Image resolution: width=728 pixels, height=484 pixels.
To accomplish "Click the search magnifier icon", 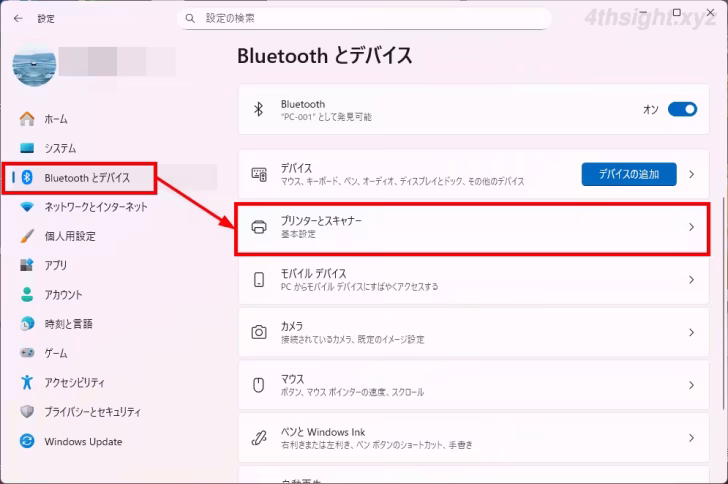I will [190, 19].
